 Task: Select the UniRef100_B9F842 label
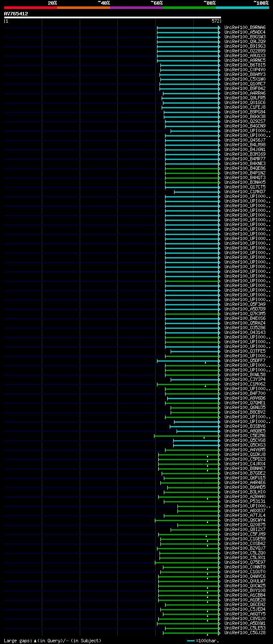(245, 89)
